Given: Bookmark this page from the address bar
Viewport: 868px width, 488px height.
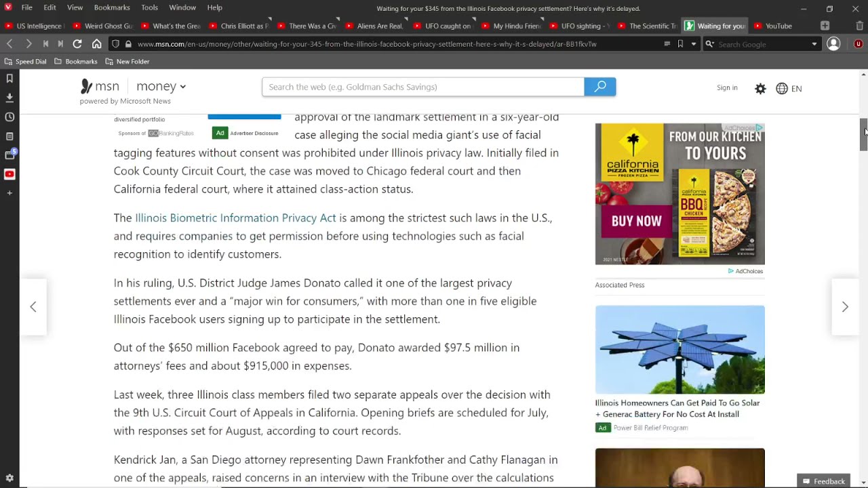Looking at the screenshot, I should [x=680, y=44].
